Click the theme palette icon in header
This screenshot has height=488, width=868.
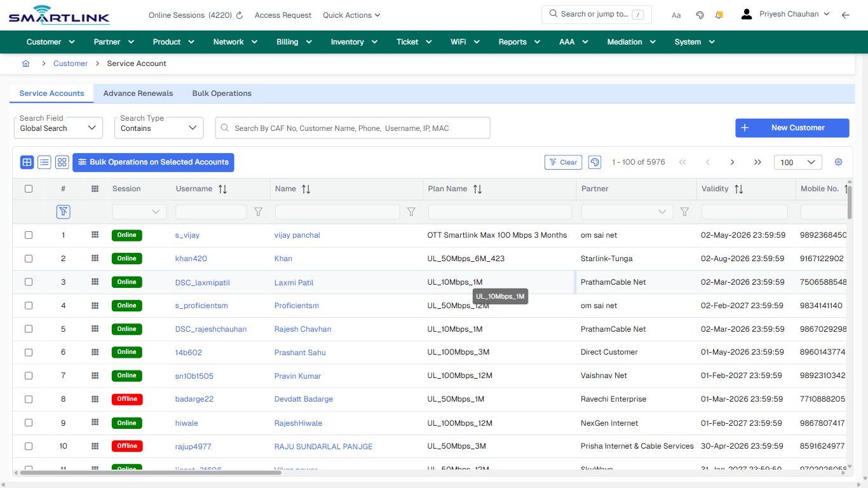(700, 14)
